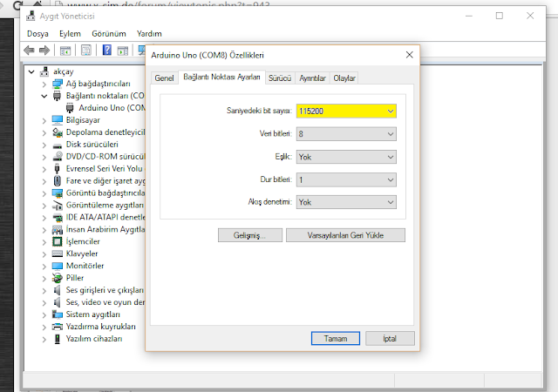The height and width of the screenshot is (392, 558).
Task: Open the Yardım menu
Action: 149,34
